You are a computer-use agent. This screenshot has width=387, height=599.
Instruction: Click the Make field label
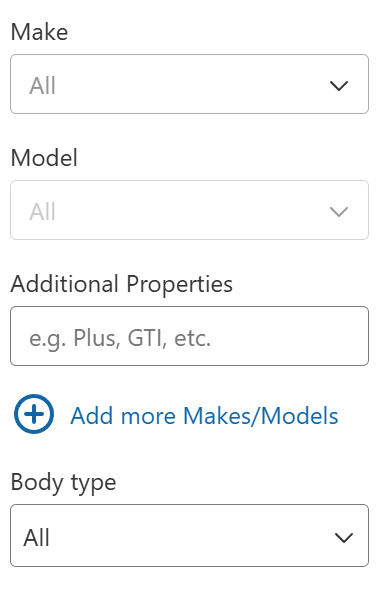pyautogui.click(x=39, y=32)
